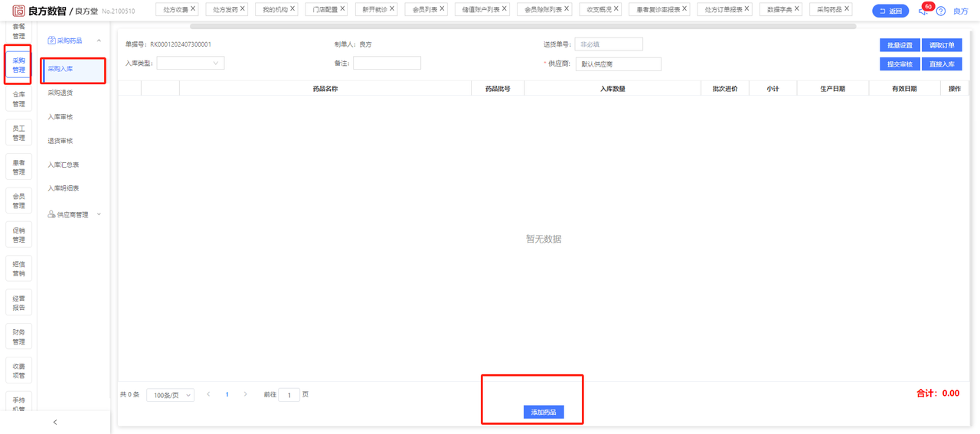Close the 新开就诊 tab
Image resolution: width=980 pixels, height=434 pixels.
pos(392,9)
